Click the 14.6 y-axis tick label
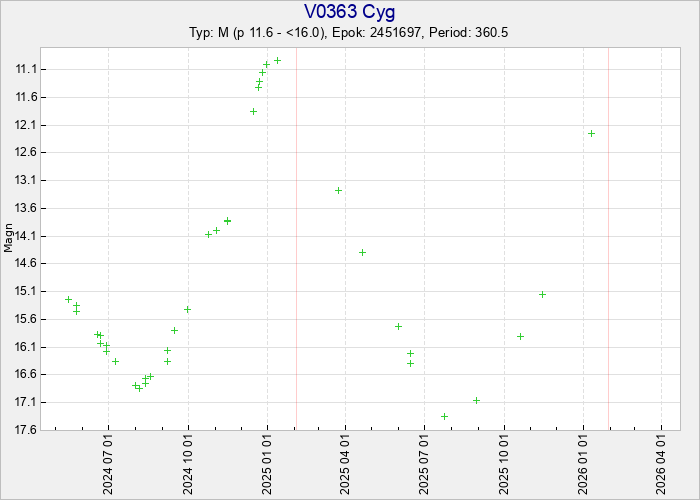 coord(25,263)
